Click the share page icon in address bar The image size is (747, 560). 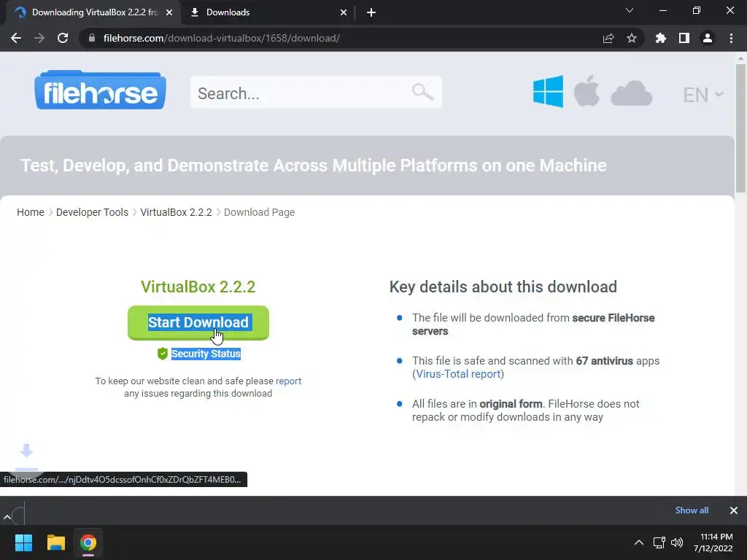[x=608, y=38]
